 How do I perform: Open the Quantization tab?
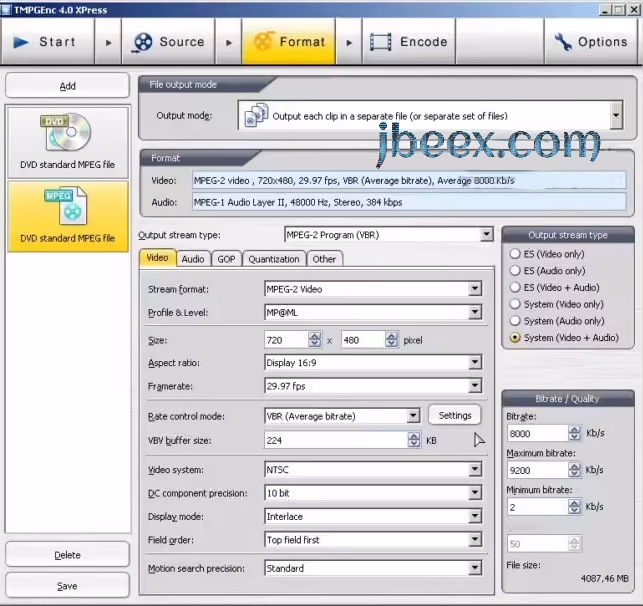click(x=274, y=259)
